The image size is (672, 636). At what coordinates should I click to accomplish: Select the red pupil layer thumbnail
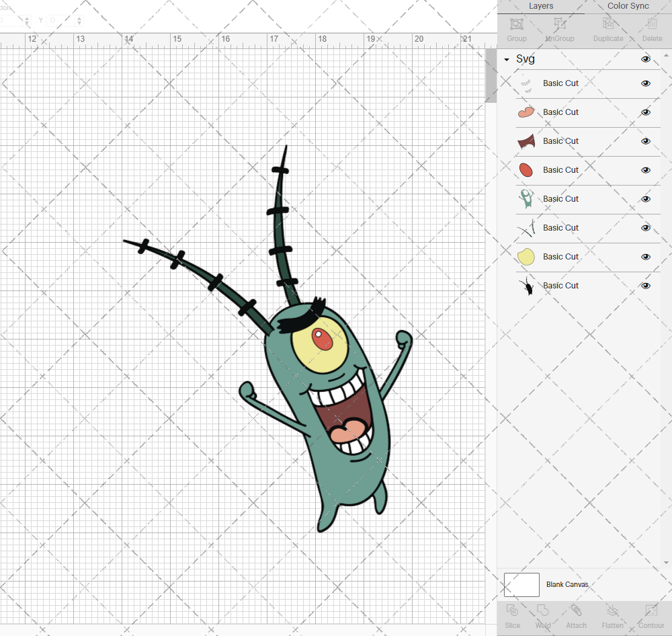click(x=526, y=170)
